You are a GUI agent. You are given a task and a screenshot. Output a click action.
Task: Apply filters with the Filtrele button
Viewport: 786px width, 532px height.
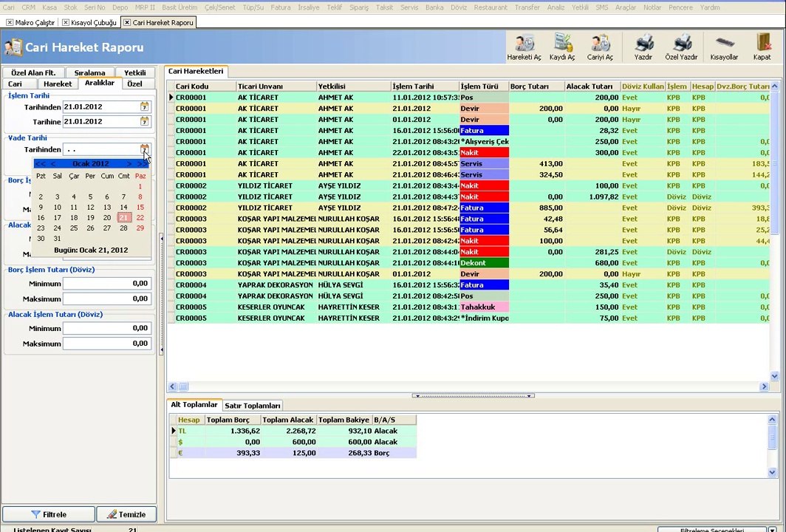pos(49,514)
